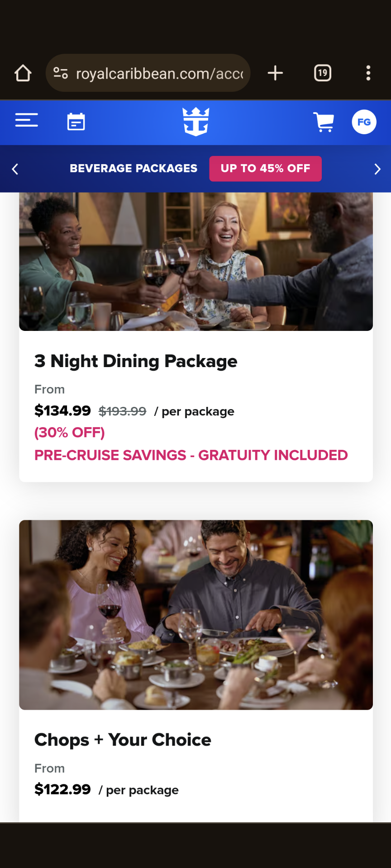
Task: Open the hamburger navigation menu
Action: (27, 120)
